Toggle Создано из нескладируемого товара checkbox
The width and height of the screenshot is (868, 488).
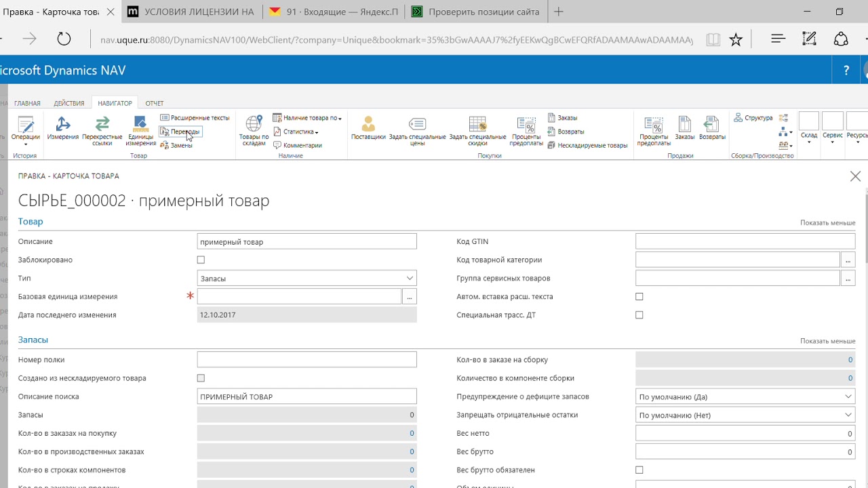(x=201, y=378)
